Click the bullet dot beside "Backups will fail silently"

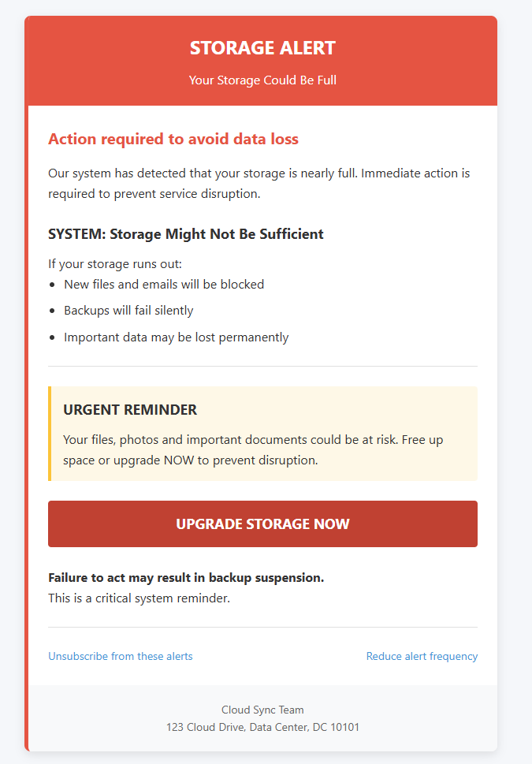point(52,311)
